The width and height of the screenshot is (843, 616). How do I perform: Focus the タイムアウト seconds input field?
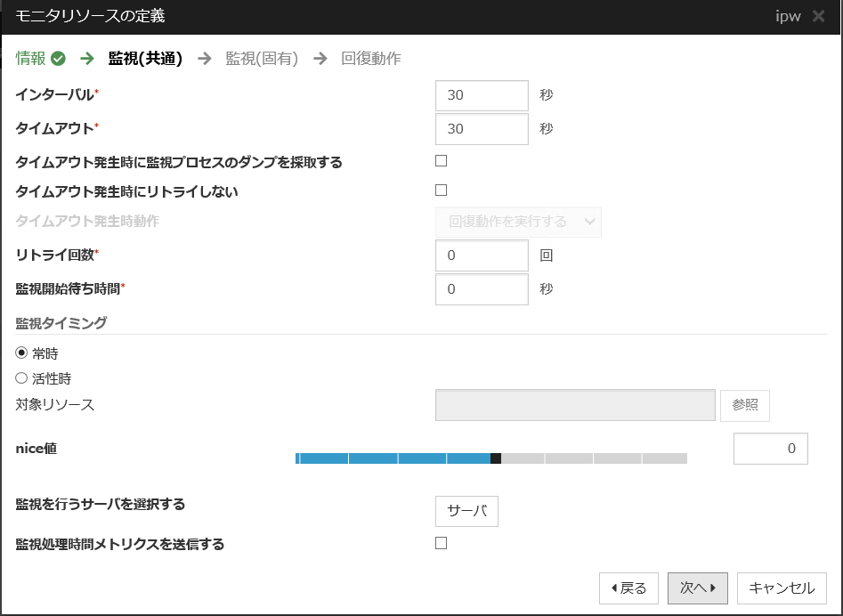[x=482, y=128]
